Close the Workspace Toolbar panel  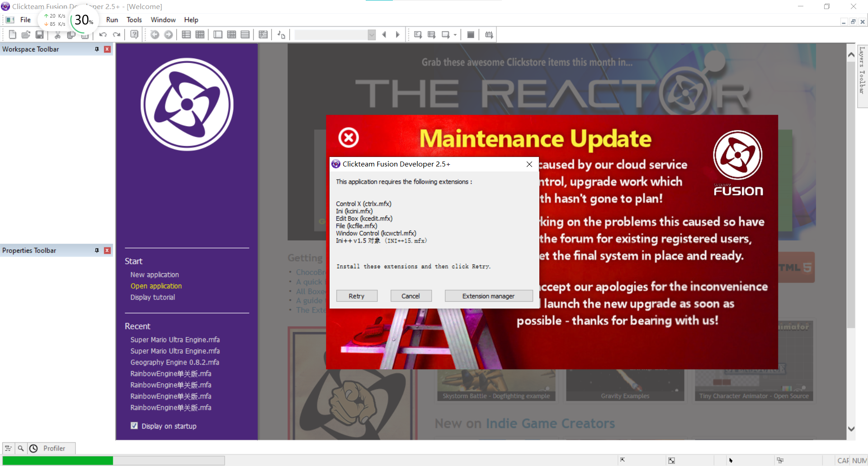[x=108, y=49]
